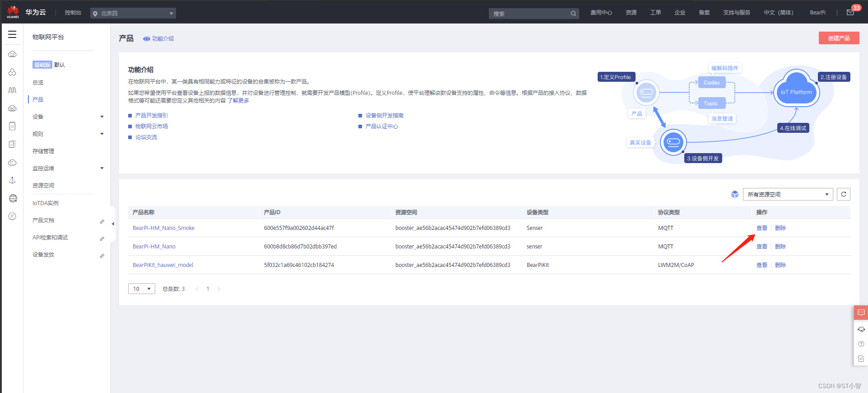
Task: Open the 所有资源空间 dropdown
Action: [x=788, y=194]
